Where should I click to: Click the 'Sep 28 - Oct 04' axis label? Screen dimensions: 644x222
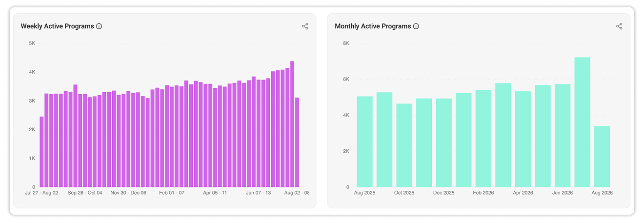pyautogui.click(x=85, y=193)
